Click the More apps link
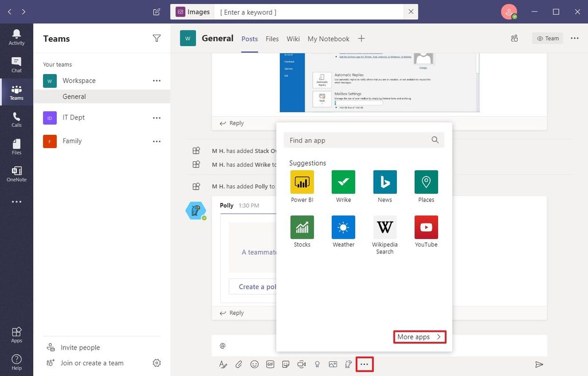588x376 pixels. pyautogui.click(x=419, y=337)
